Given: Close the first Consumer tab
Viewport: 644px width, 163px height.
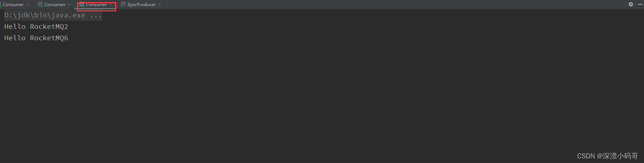Looking at the screenshot, I should [x=28, y=5].
